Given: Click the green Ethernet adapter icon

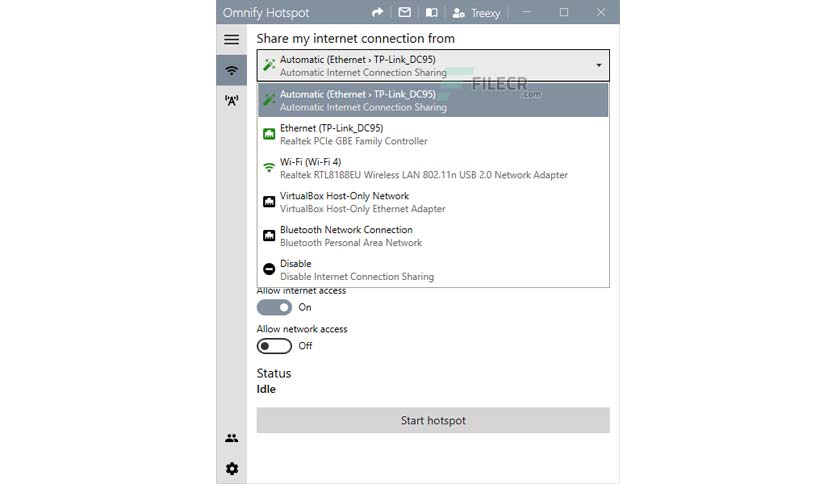Looking at the screenshot, I should coord(269,134).
